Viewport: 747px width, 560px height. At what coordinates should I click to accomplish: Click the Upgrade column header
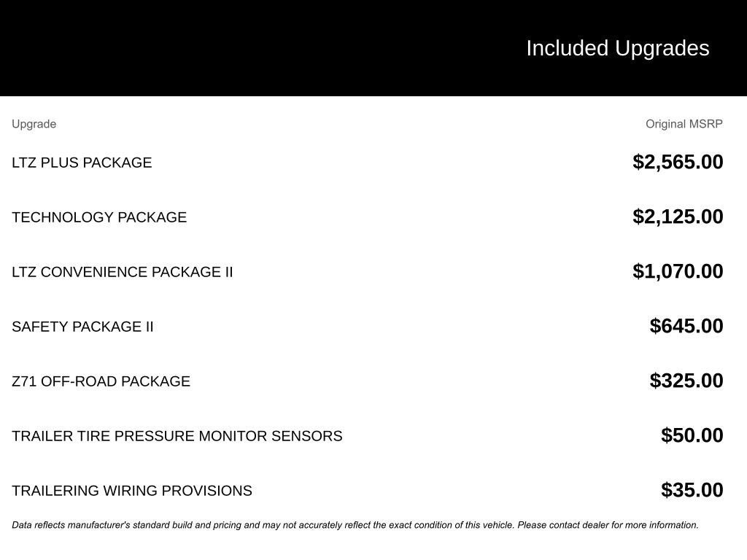point(34,124)
